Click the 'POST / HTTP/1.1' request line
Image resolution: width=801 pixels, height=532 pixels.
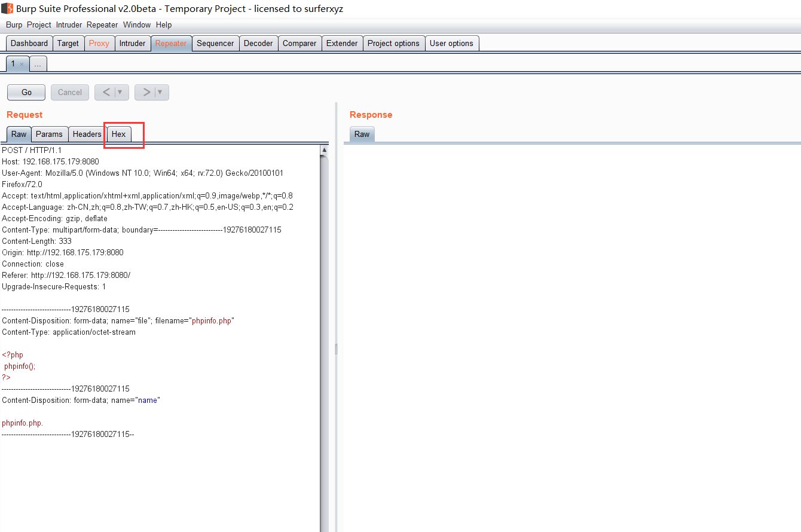tap(32, 151)
